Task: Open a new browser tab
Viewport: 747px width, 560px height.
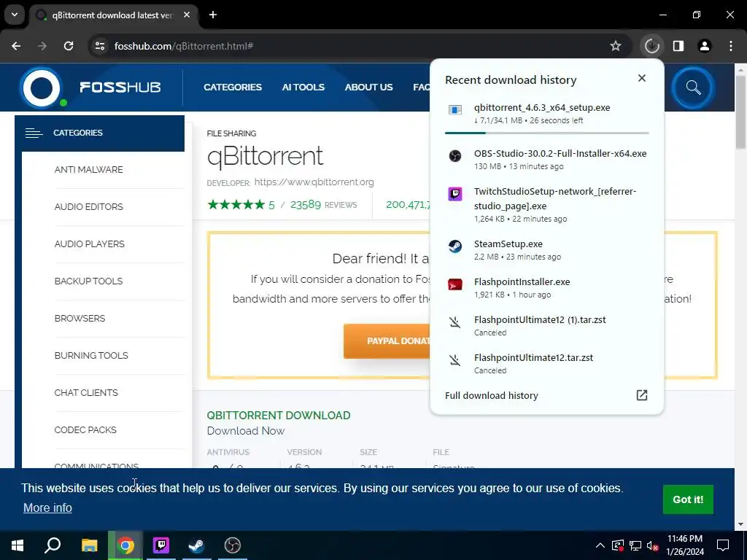Action: tap(213, 15)
